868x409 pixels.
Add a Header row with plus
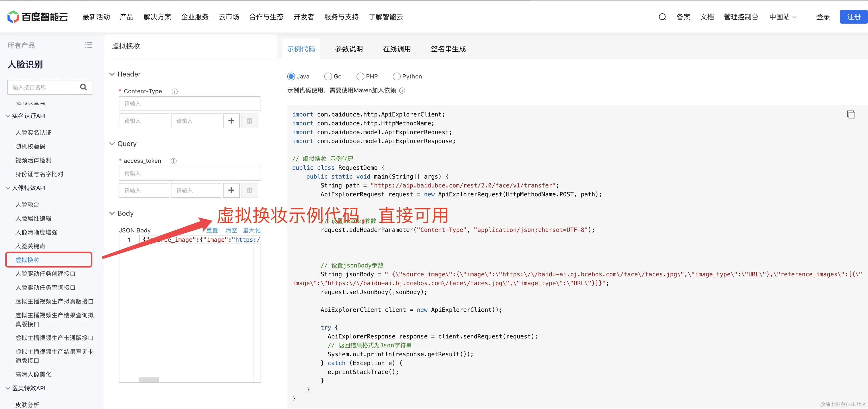pos(231,121)
